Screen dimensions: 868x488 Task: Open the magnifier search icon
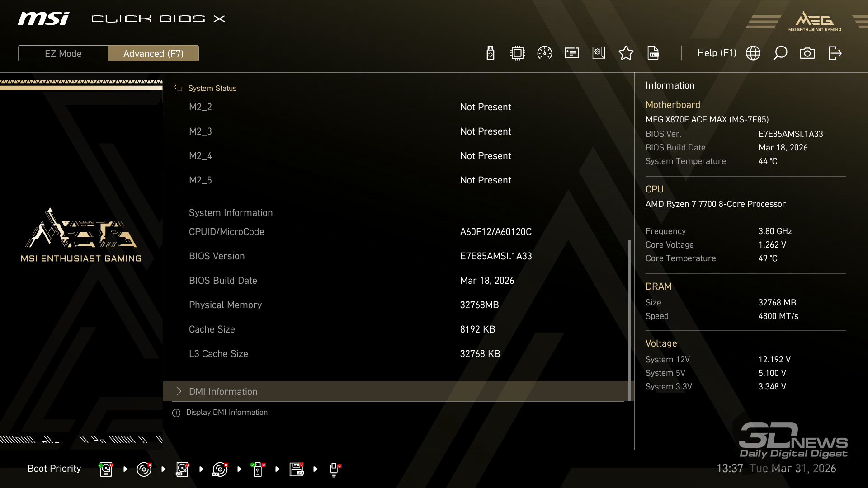780,53
